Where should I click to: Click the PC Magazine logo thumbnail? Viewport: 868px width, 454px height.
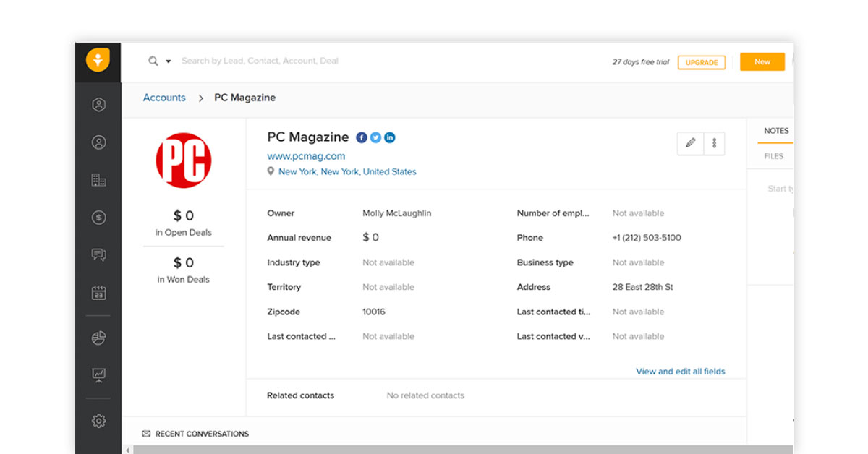[184, 160]
